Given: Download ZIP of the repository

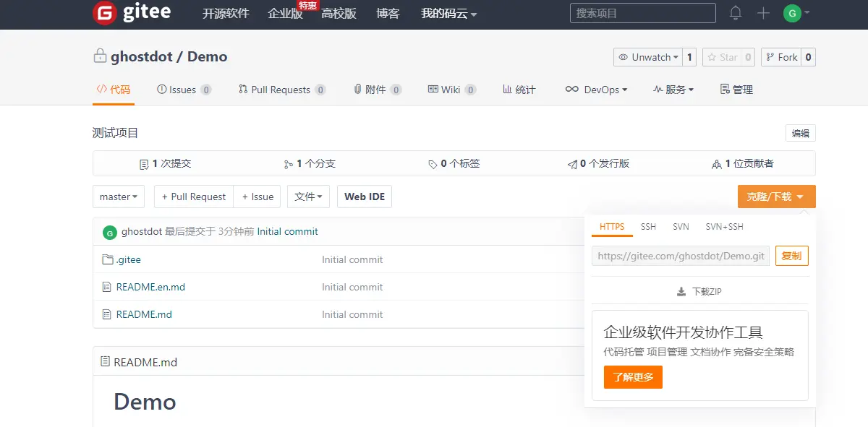Looking at the screenshot, I should click(x=699, y=292).
